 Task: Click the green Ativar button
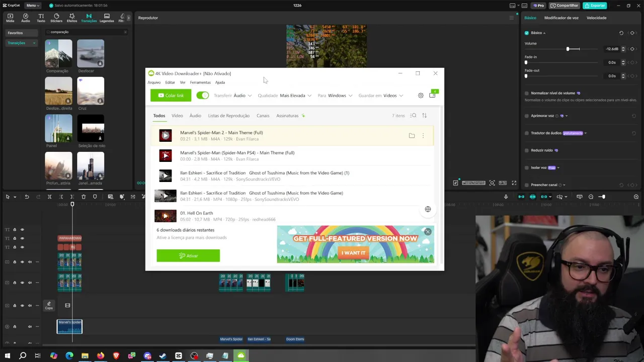pyautogui.click(x=188, y=256)
